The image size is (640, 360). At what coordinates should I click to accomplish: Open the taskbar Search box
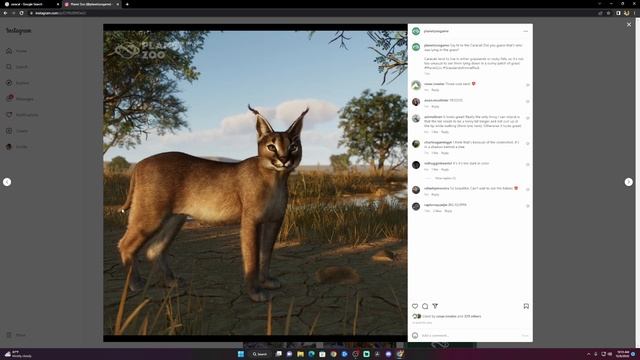tap(260, 354)
